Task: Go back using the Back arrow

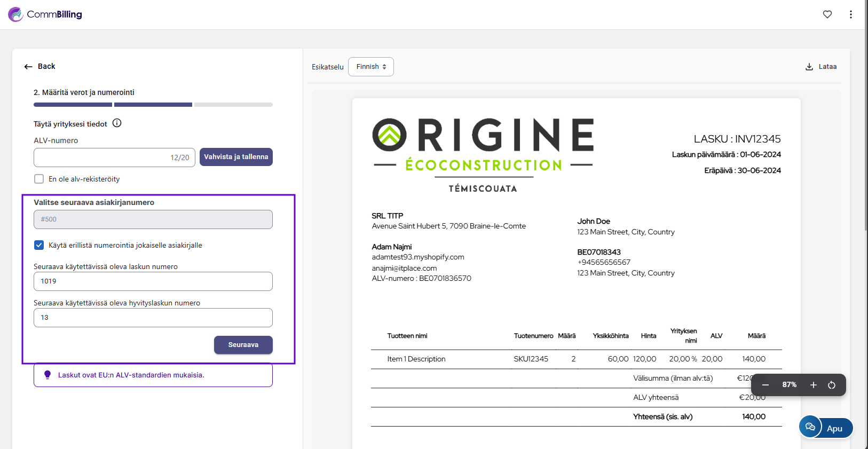Action: tap(40, 66)
